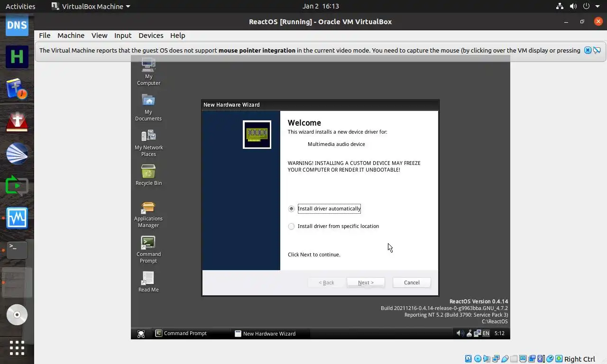Image resolution: width=607 pixels, height=364 pixels.
Task: Click the VirtualBox display status icon
Action: coord(523,359)
